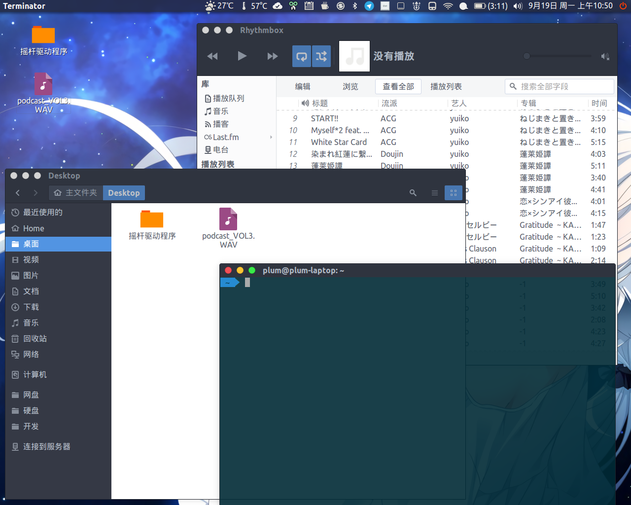
Task: Click 播放列表 in Rhythmbox toolbar
Action: (446, 87)
